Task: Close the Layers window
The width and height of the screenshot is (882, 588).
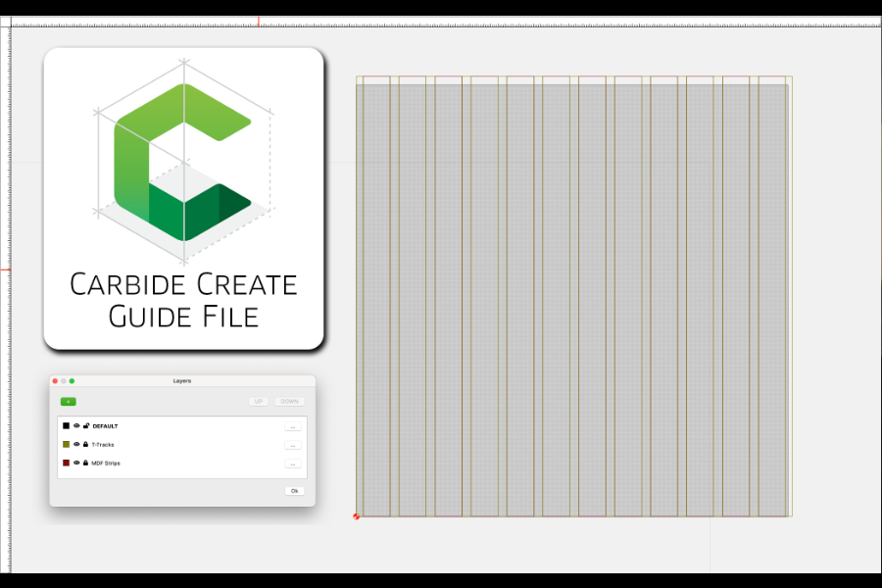Action: pyautogui.click(x=55, y=381)
